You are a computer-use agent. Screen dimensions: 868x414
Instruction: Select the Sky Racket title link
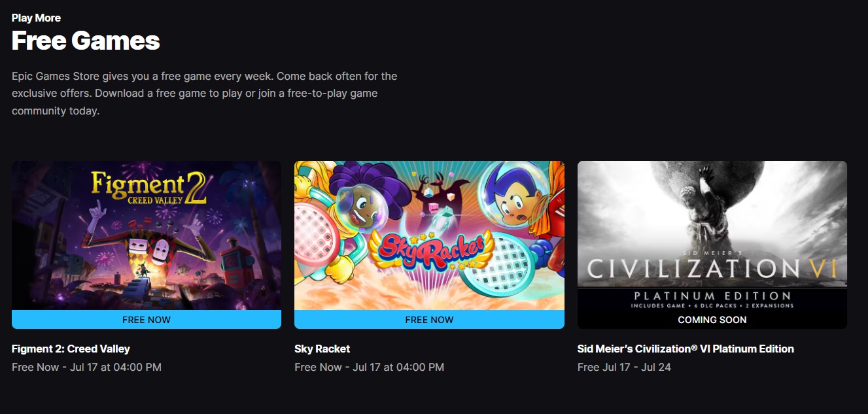pos(322,349)
